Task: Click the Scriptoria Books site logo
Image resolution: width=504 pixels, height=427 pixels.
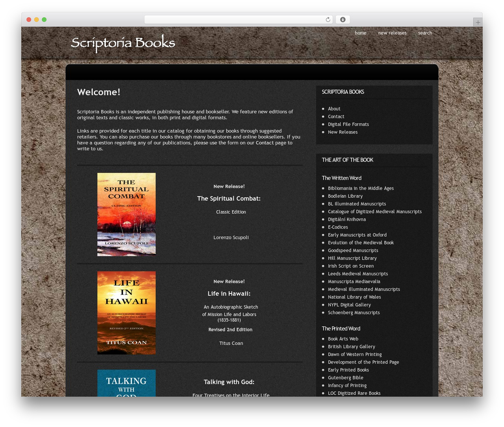Action: coord(123,43)
